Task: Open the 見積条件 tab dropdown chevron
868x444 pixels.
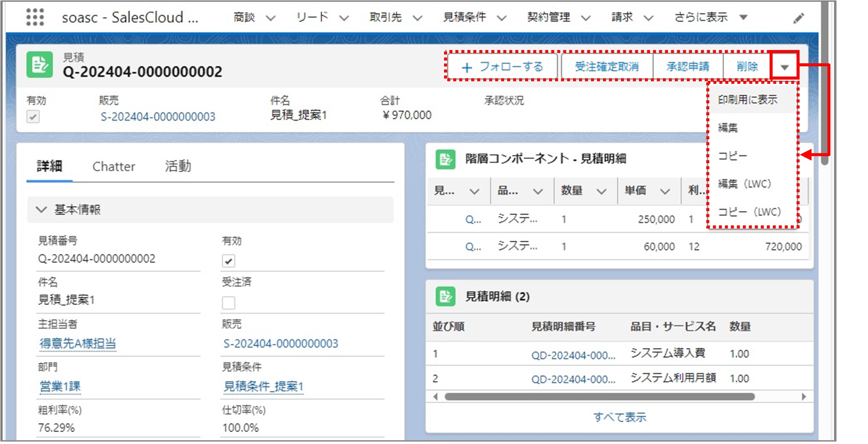Action: (x=502, y=18)
